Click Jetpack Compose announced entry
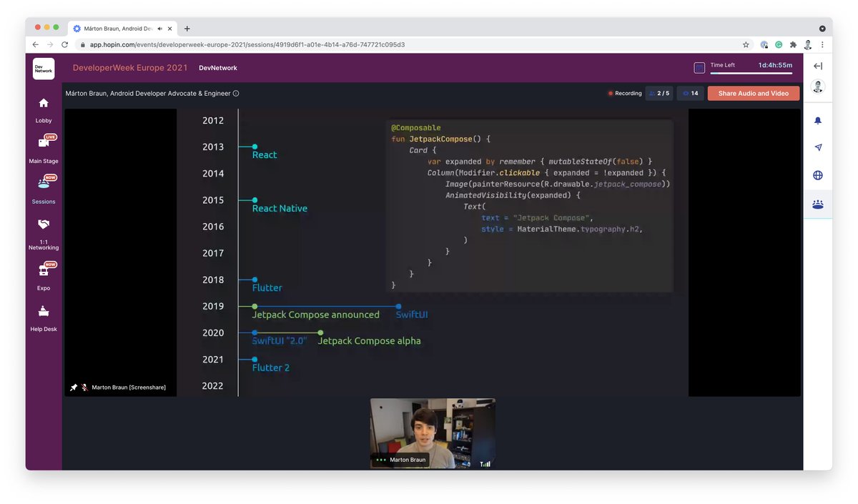The image size is (858, 504). pos(316,315)
